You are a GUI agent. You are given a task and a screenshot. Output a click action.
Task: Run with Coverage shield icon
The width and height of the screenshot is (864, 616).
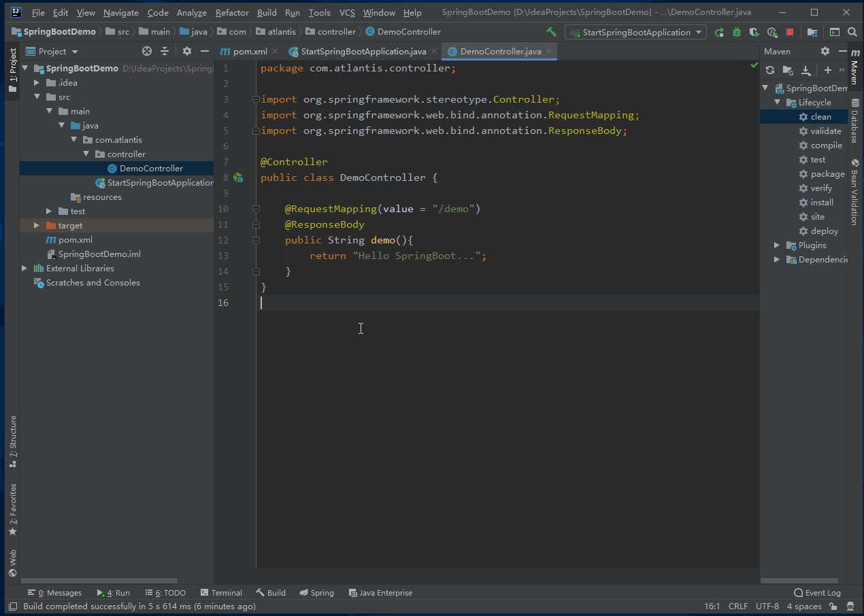pyautogui.click(x=754, y=32)
